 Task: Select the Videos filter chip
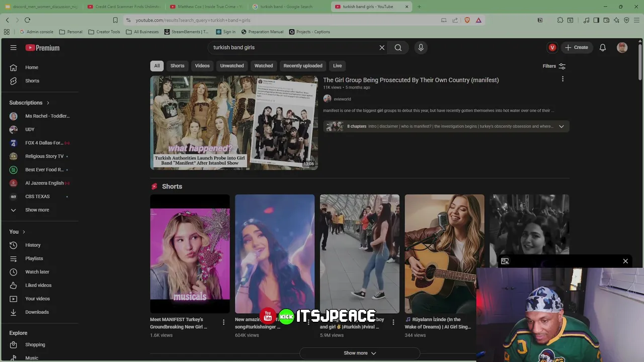[202, 66]
